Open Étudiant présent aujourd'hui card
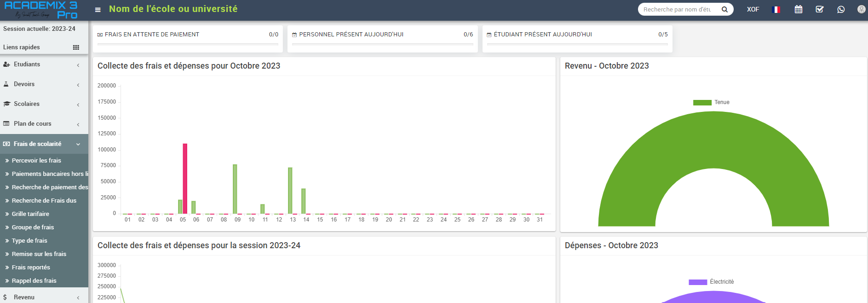The width and height of the screenshot is (868, 303). tap(577, 39)
